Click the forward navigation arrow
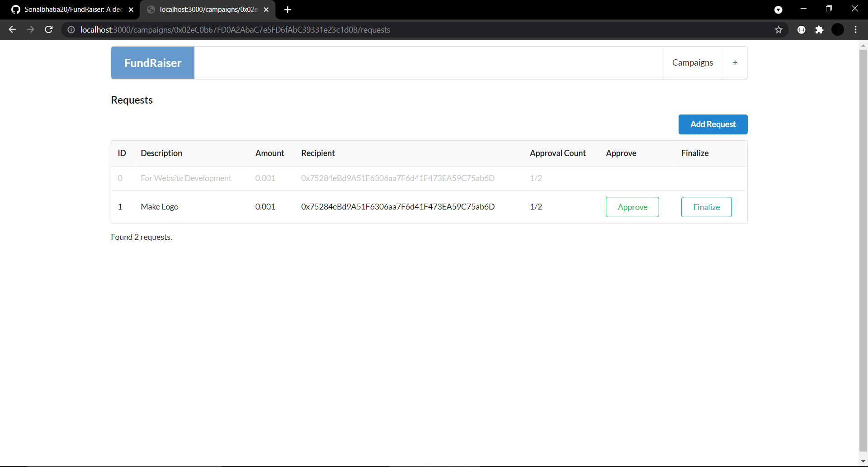The height and width of the screenshot is (467, 868). click(x=30, y=29)
